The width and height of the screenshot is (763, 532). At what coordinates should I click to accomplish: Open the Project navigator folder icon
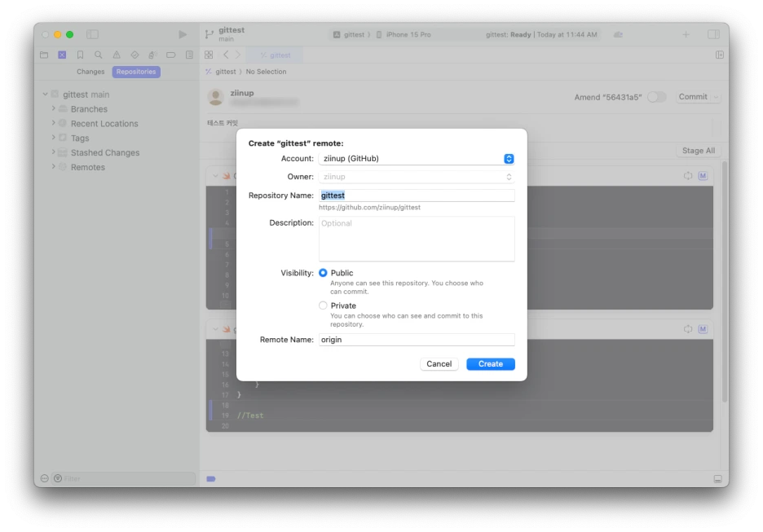[x=44, y=55]
